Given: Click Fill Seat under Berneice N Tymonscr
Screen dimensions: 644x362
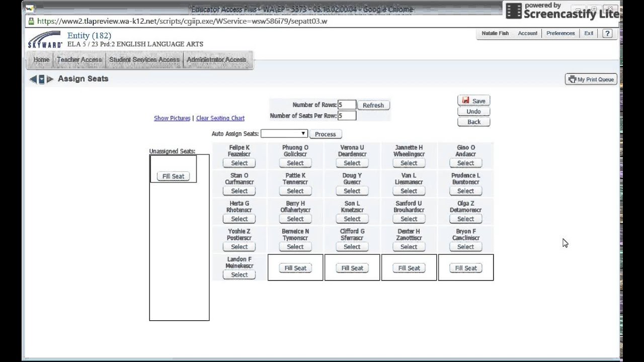Looking at the screenshot, I should pyautogui.click(x=295, y=268).
